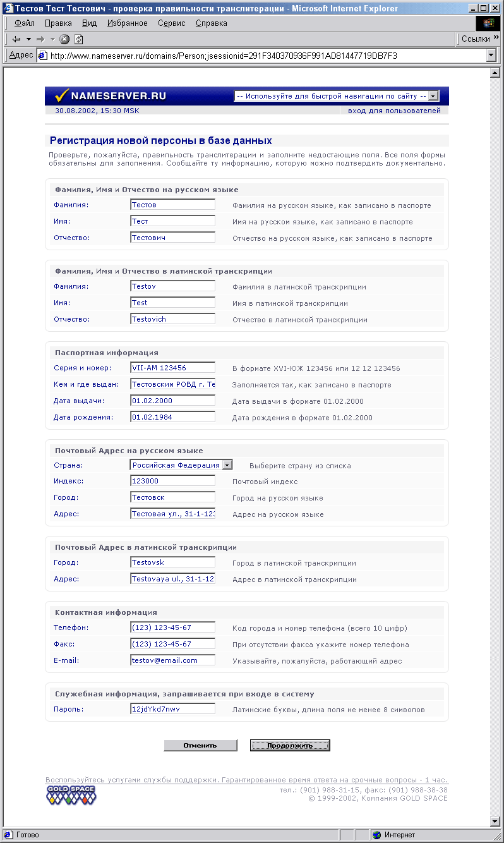Open the address bar URL dropdown
This screenshot has width=504, height=843.
tap(491, 56)
